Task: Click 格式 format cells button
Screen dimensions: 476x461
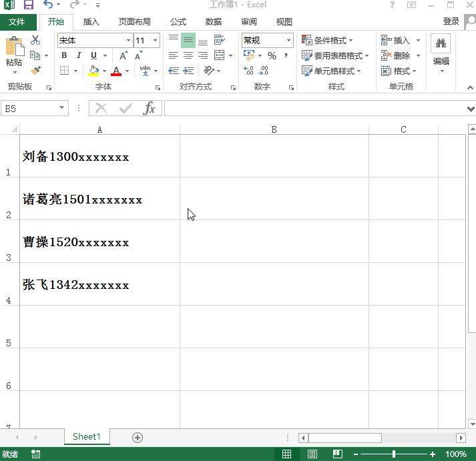Action: [399, 71]
